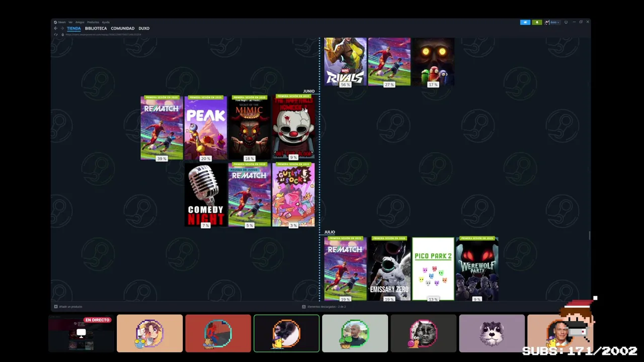
Task: Open the Pico Park 2 cover
Action: 433,268
